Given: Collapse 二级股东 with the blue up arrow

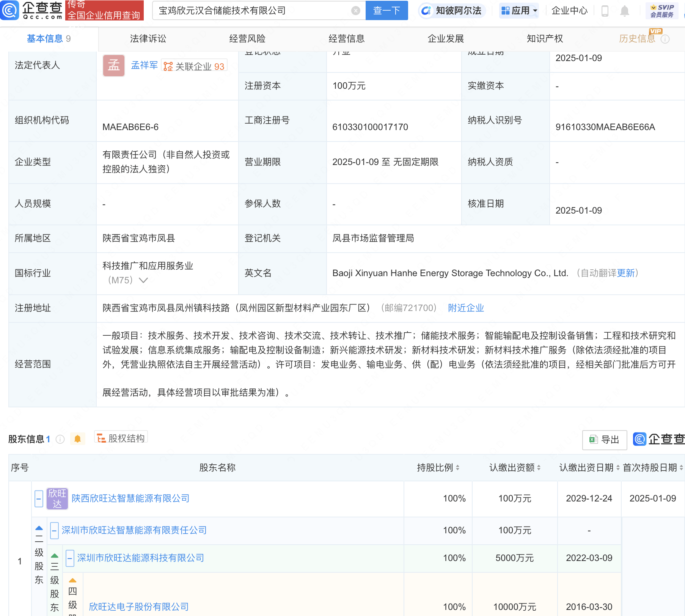Looking at the screenshot, I should tap(39, 528).
